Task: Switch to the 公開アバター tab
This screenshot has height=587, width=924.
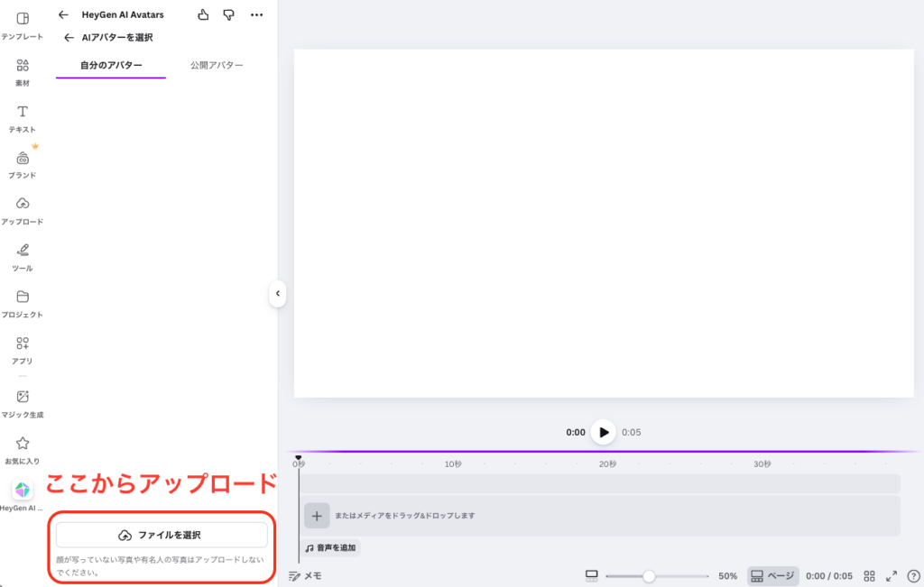Action: (x=217, y=65)
